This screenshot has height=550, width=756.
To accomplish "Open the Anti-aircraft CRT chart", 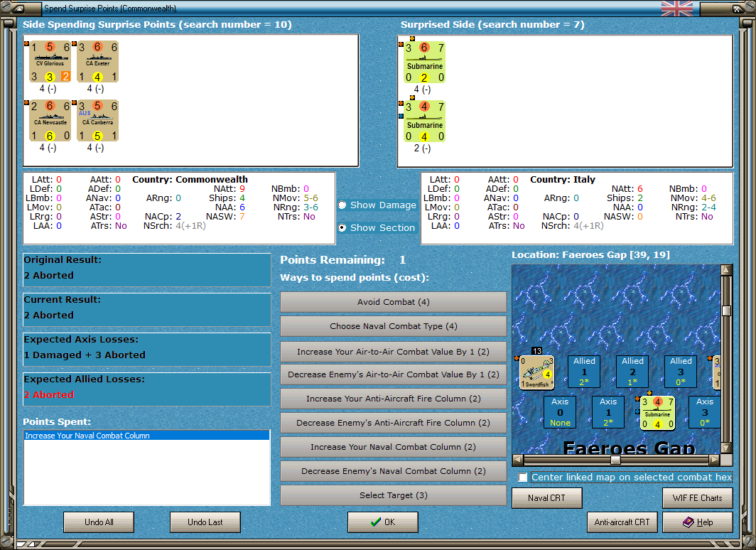I will point(622,522).
